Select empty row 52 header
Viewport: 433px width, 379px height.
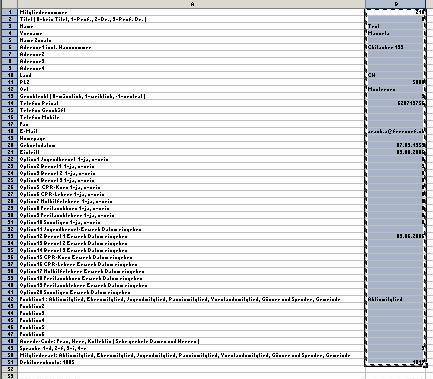pos(9,369)
